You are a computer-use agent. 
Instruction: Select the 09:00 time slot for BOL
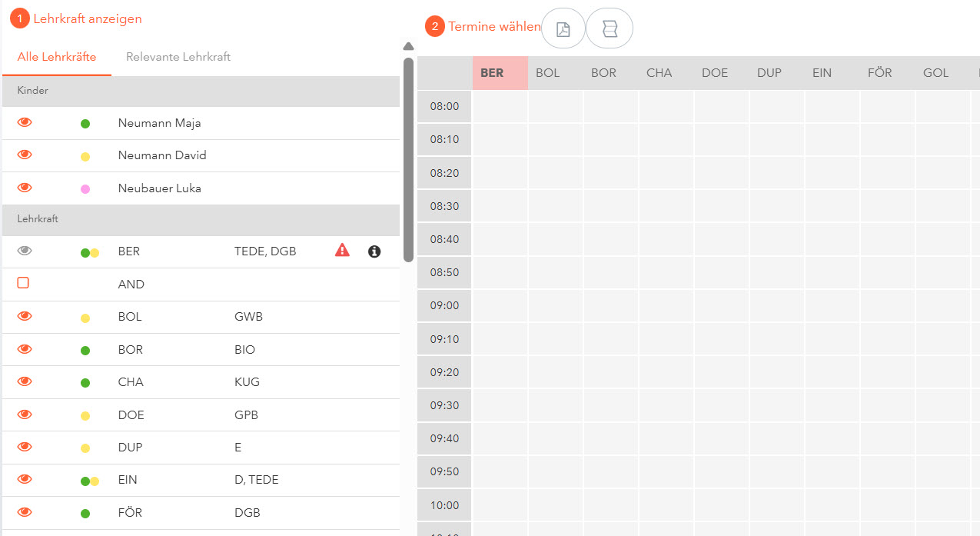[555, 305]
